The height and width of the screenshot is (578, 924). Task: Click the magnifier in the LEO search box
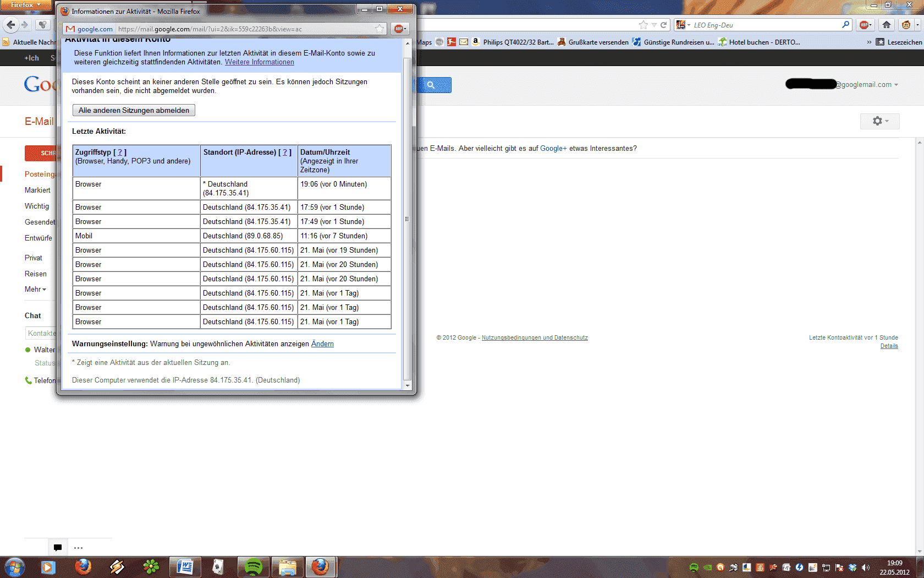click(x=845, y=25)
